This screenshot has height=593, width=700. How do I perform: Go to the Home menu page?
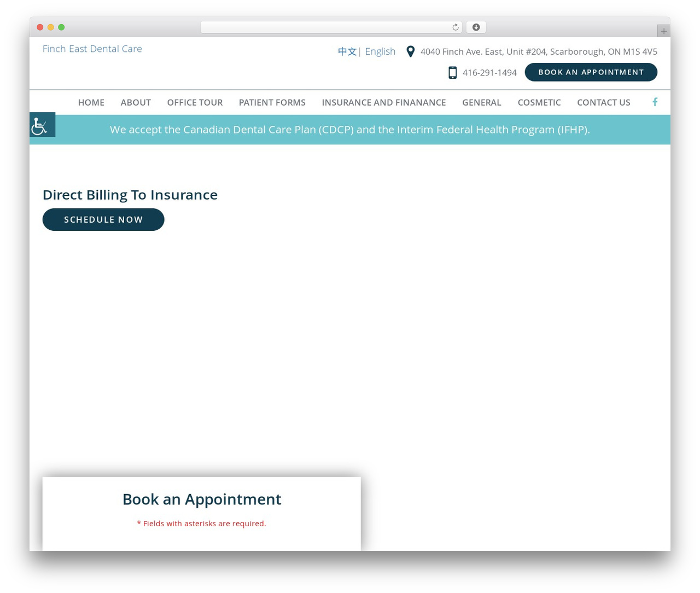[91, 102]
